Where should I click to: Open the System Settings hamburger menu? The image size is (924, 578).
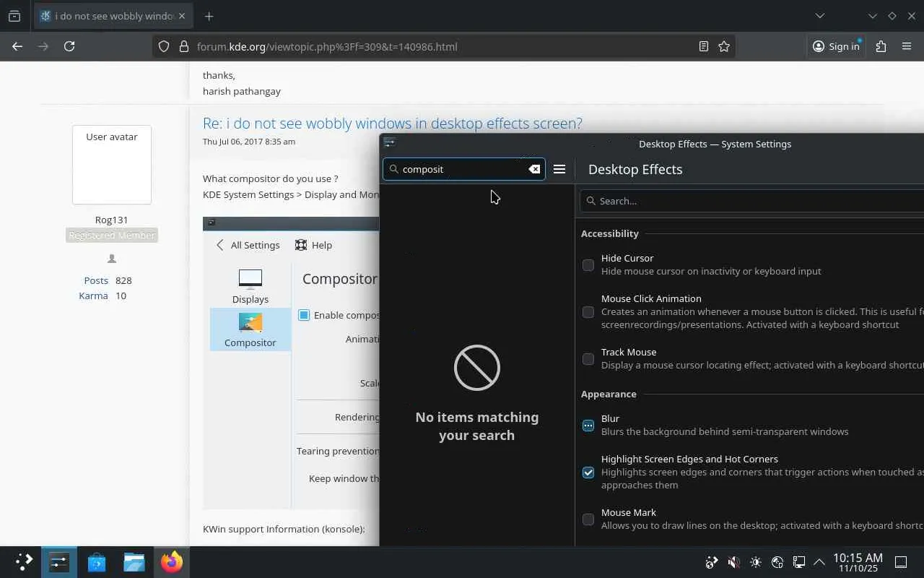point(559,169)
